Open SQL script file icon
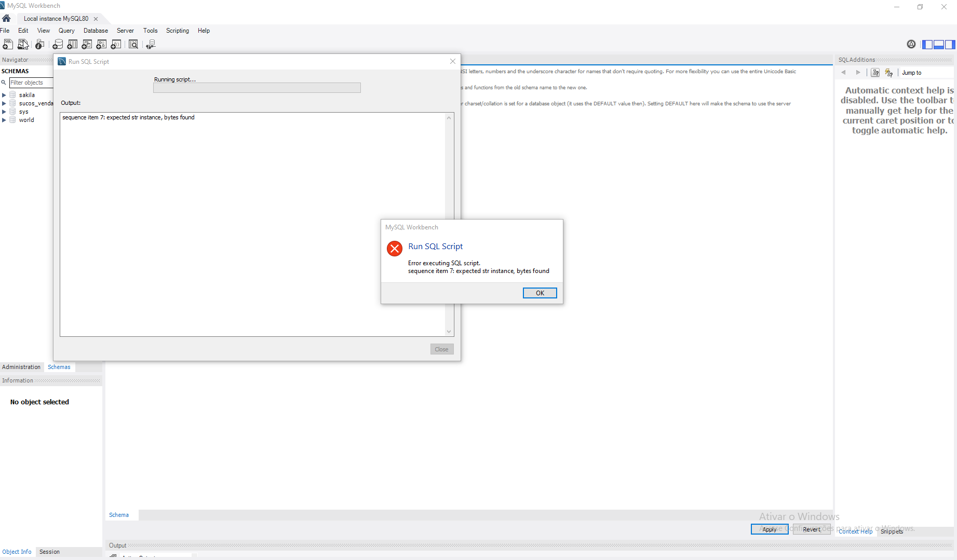 tap(23, 44)
